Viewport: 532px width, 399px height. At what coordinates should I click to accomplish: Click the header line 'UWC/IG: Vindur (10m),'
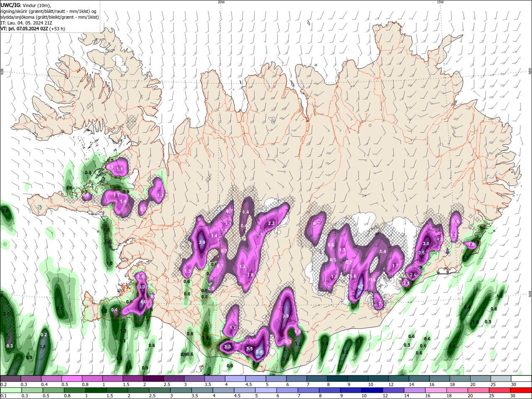26,5
